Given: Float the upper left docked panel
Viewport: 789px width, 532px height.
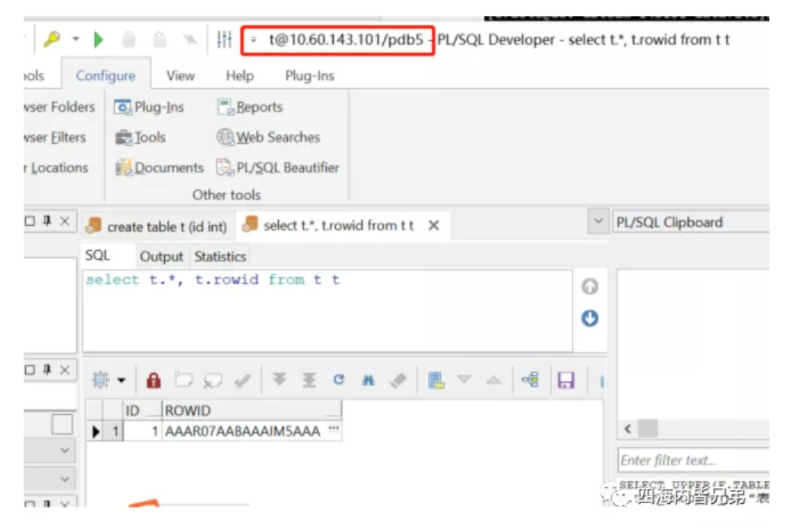Looking at the screenshot, I should click(x=30, y=221).
